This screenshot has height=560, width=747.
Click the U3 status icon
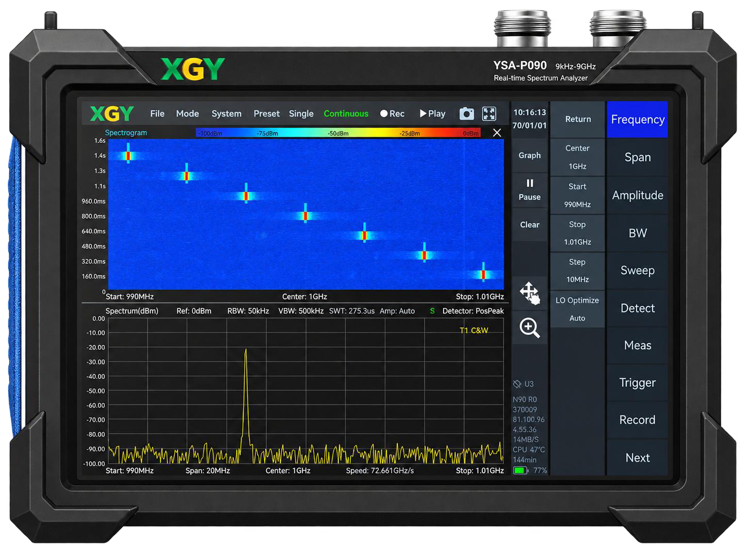point(524,384)
